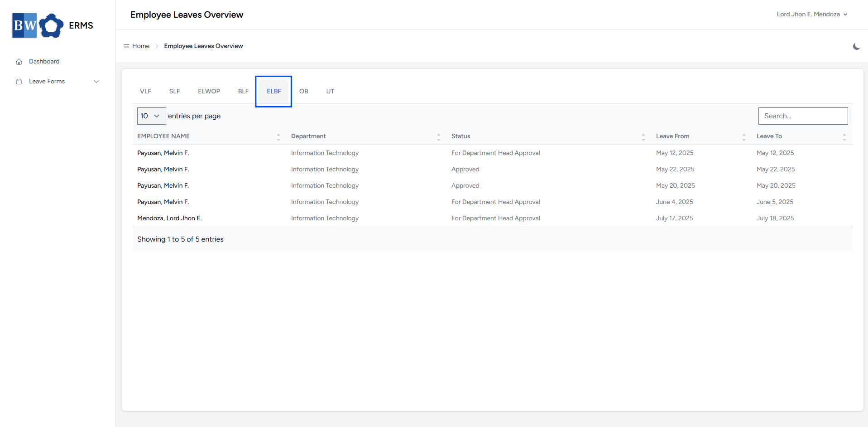The width and height of the screenshot is (868, 427).
Task: Sort by the Leave From column arrows
Action: (744, 137)
